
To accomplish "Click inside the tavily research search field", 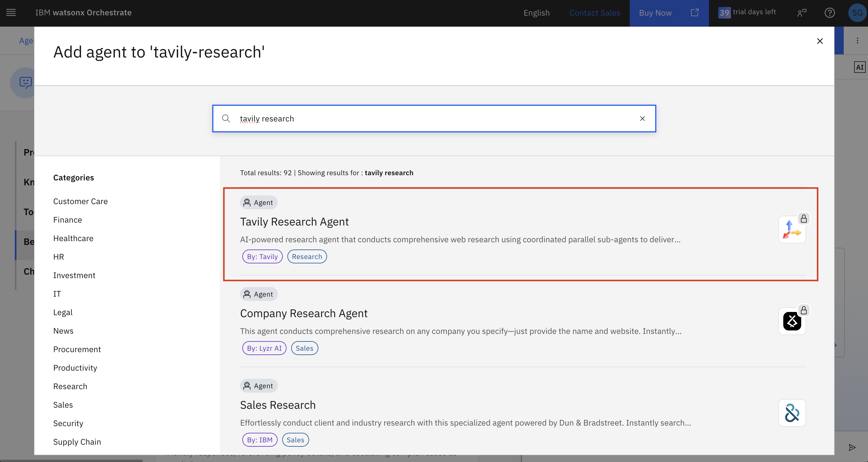I will pyautogui.click(x=404, y=119).
